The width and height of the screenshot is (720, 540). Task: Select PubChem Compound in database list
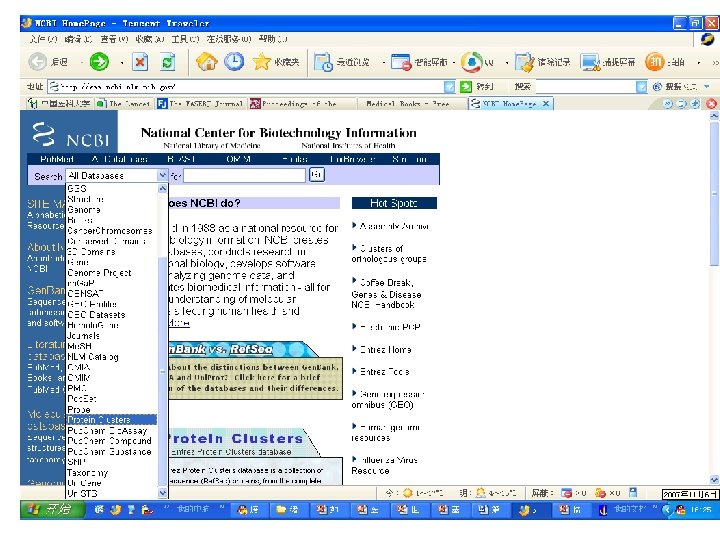[x=109, y=441]
